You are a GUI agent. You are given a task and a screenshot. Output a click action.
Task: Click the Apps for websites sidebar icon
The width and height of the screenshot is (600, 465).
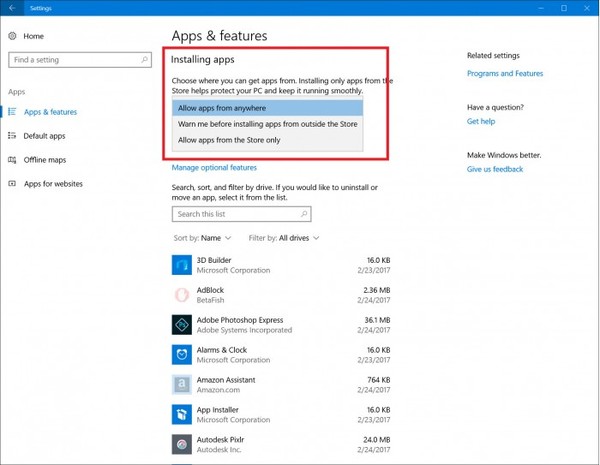coord(12,184)
